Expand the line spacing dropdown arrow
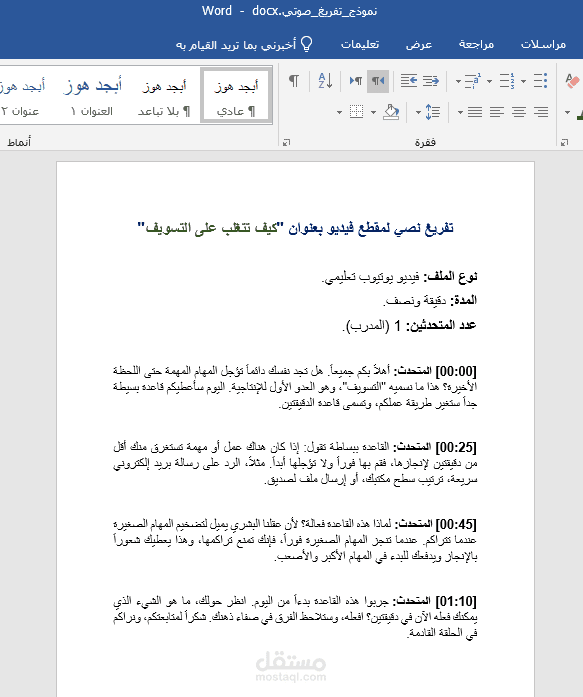The height and width of the screenshot is (697, 583). click(x=418, y=112)
